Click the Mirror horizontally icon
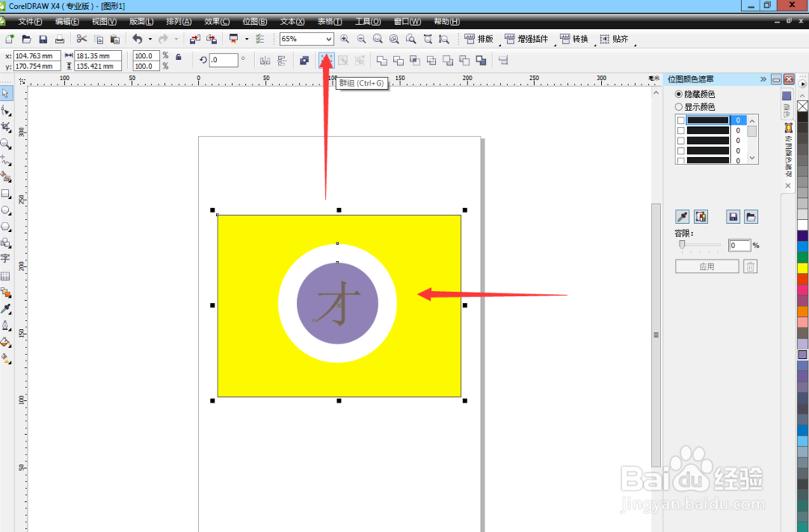Image resolution: width=809 pixels, height=532 pixels. coord(265,61)
